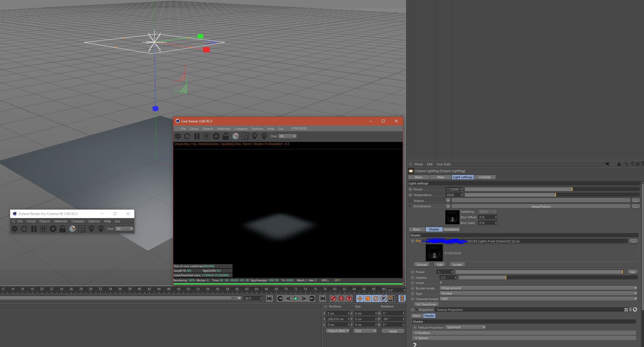Restart render with Live Viewer refresh icon

click(x=187, y=136)
